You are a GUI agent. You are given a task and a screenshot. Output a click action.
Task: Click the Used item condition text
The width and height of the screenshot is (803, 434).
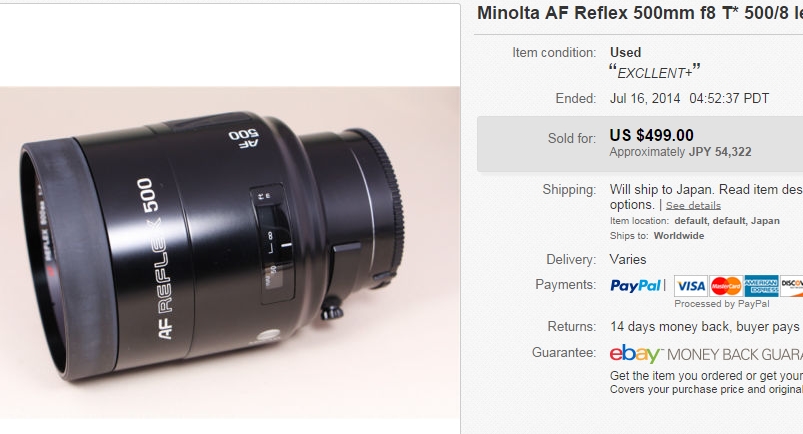[625, 52]
